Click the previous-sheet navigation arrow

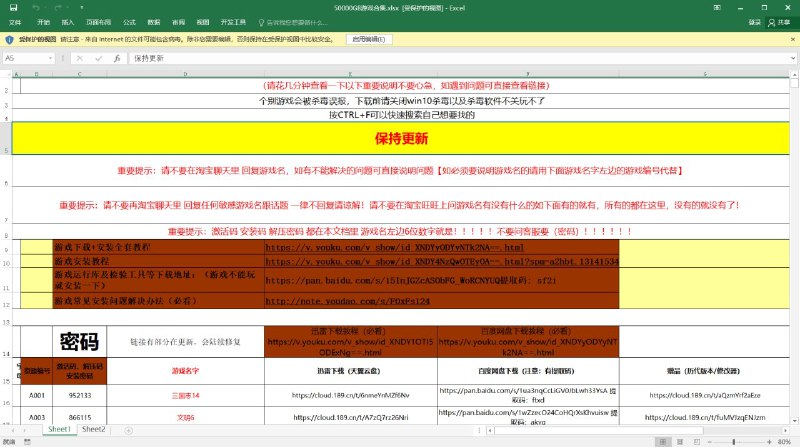tap(12, 431)
